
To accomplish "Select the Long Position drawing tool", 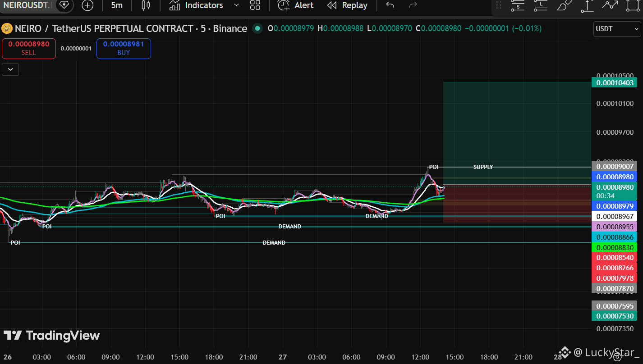I will (x=540, y=5).
